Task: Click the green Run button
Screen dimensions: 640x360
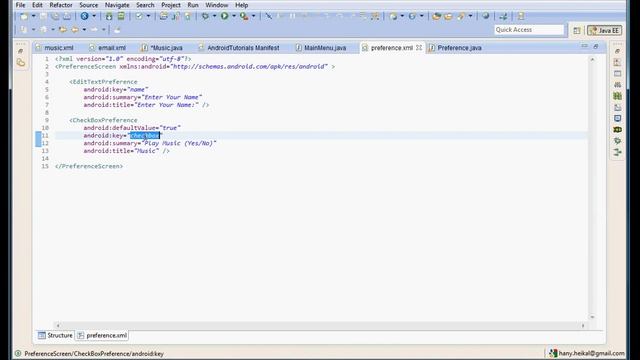Action: (x=224, y=16)
